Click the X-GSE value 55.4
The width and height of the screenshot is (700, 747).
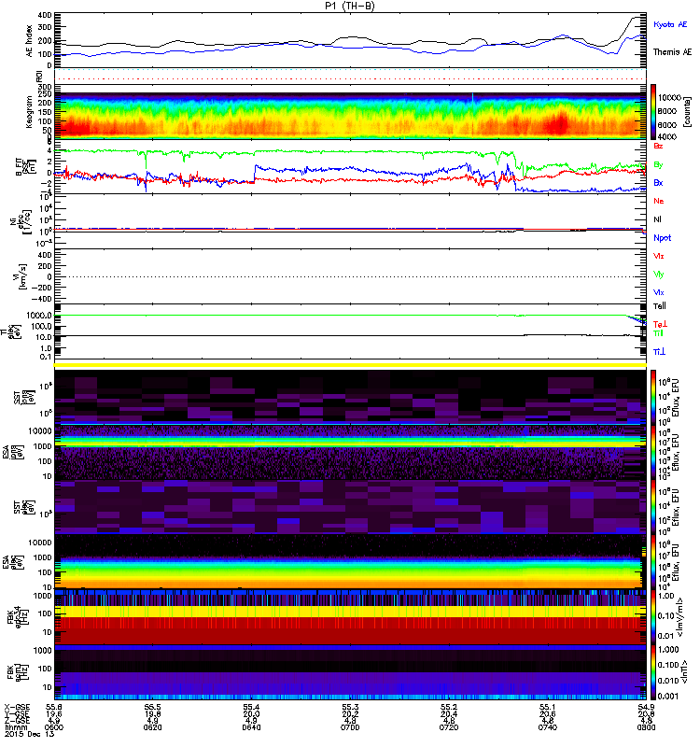251,707
